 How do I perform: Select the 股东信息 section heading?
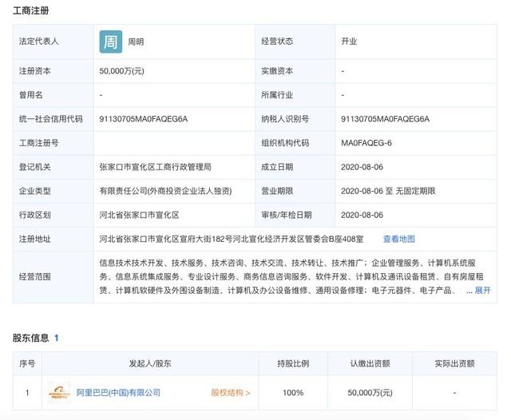(31, 338)
